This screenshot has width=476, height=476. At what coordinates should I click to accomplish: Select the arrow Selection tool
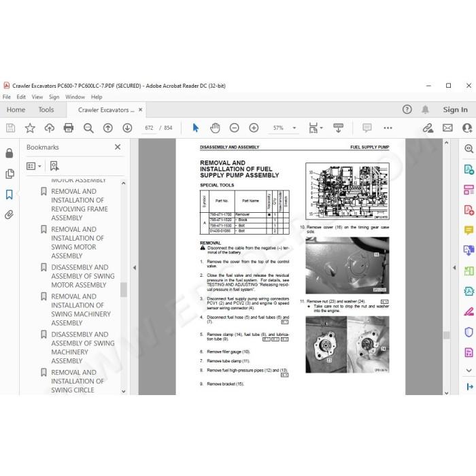coord(196,128)
